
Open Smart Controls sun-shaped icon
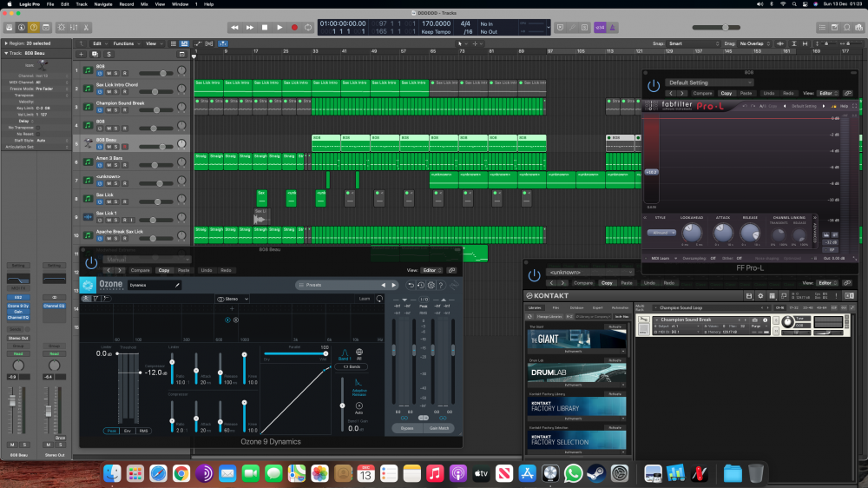62,27
